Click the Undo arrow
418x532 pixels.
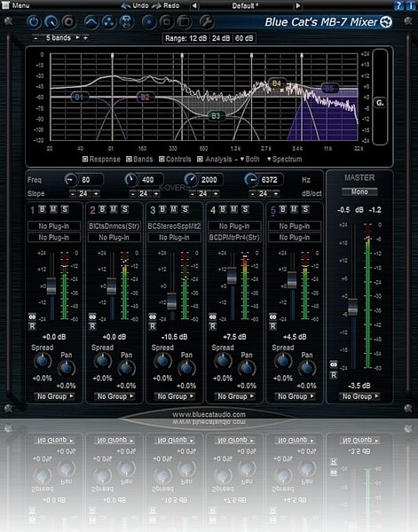(126, 5)
